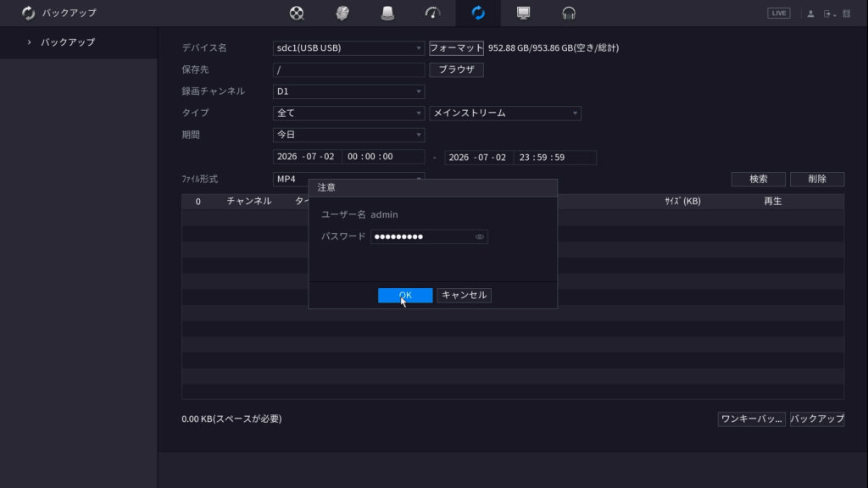Screen dimensions: 868x488
Task: Click the フォーマット button
Action: [x=456, y=47]
